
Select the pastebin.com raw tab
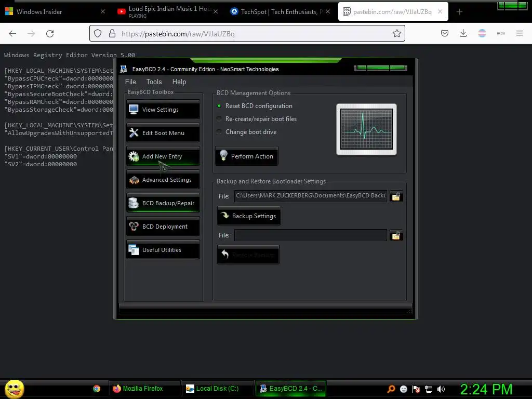(393, 11)
